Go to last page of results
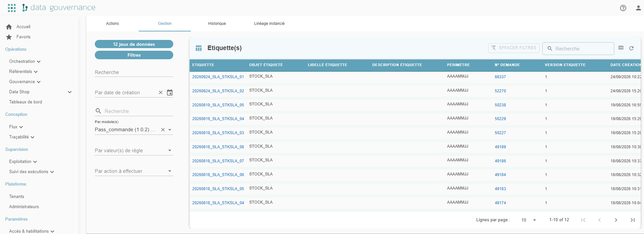The height and width of the screenshot is (234, 644). [x=632, y=220]
